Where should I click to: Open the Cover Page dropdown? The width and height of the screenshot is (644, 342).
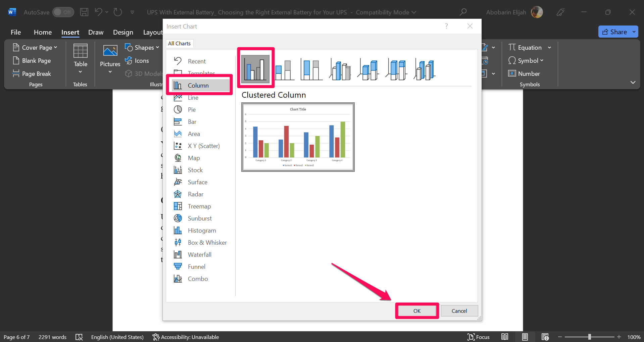pyautogui.click(x=35, y=47)
